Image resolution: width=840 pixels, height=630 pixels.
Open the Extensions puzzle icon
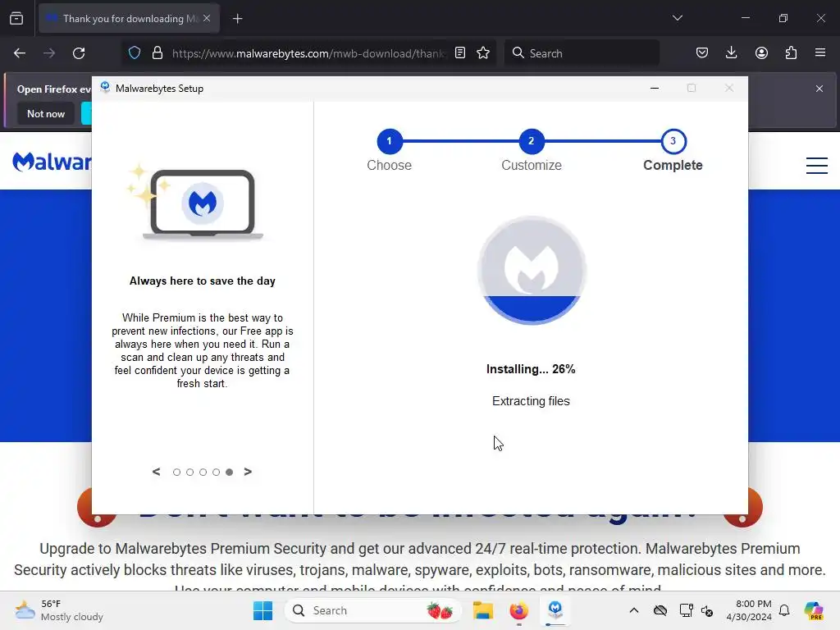coord(791,52)
